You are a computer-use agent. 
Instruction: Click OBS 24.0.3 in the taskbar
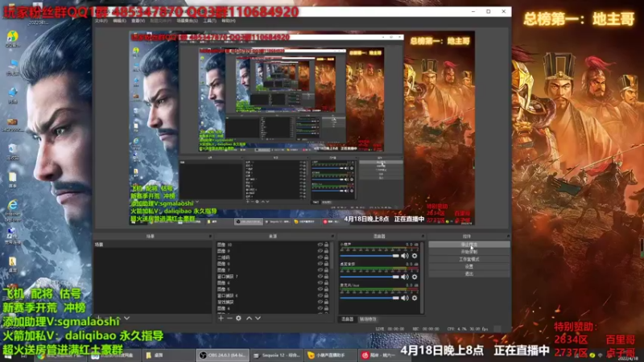pyautogui.click(x=223, y=355)
